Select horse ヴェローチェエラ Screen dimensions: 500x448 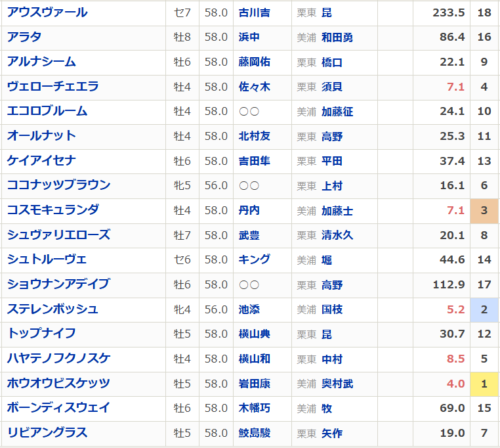click(53, 86)
